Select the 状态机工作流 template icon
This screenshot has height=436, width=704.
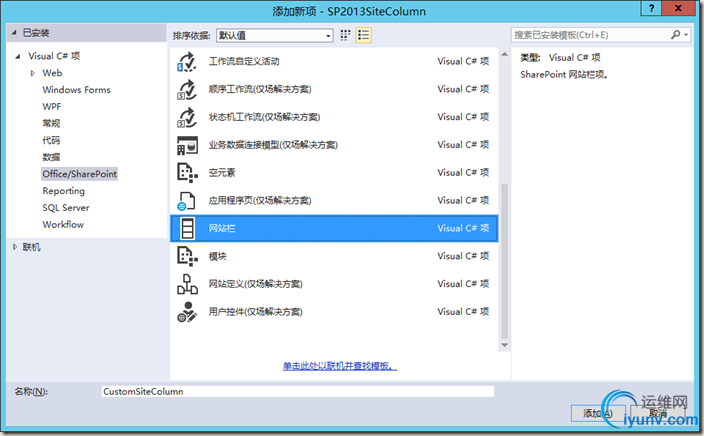187,117
